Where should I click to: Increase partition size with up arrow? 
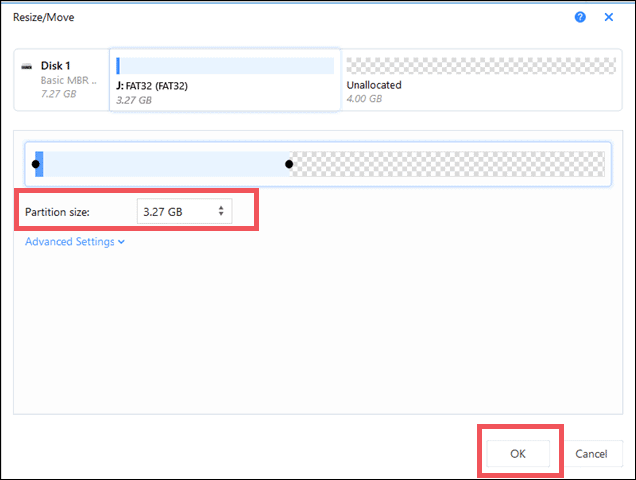[221, 208]
